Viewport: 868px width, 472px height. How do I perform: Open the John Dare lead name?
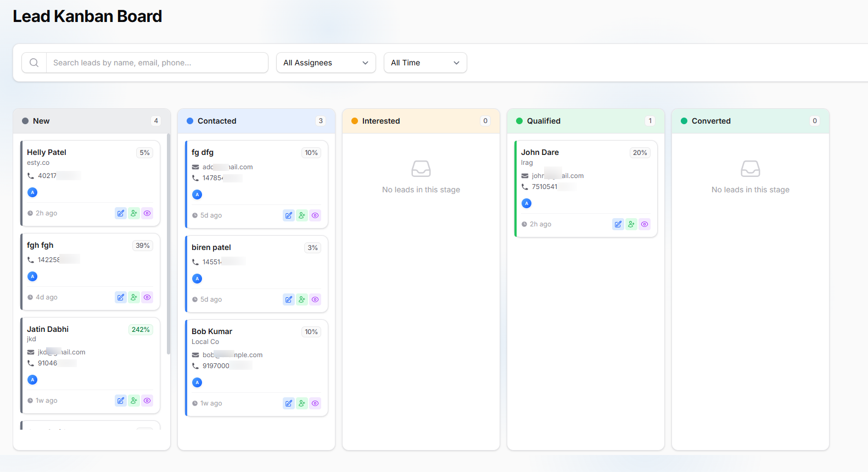(540, 152)
